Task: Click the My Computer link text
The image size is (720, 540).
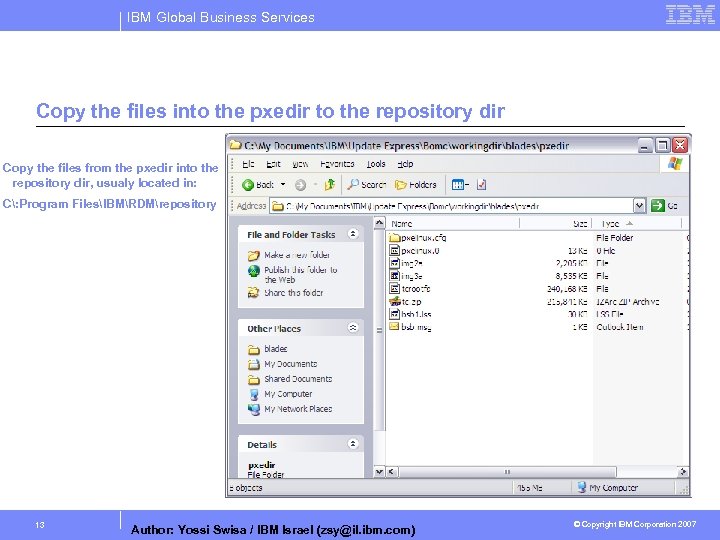Action: click(288, 394)
